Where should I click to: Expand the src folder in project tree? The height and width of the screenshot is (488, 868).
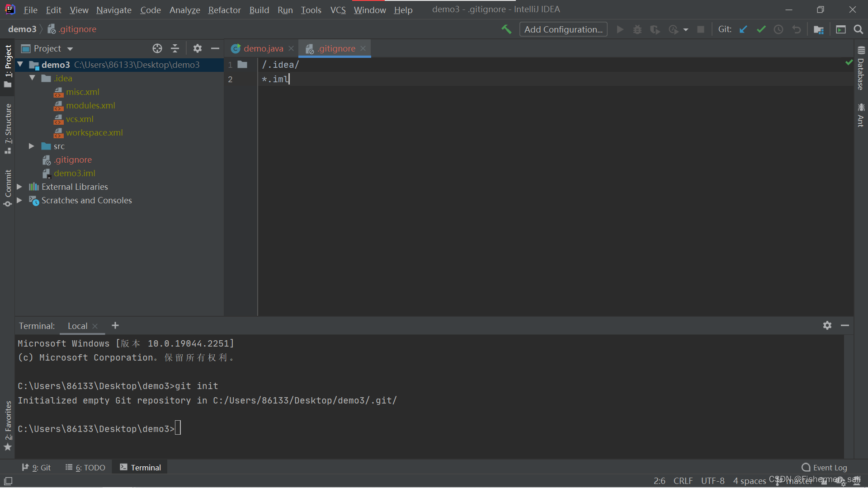coord(31,145)
